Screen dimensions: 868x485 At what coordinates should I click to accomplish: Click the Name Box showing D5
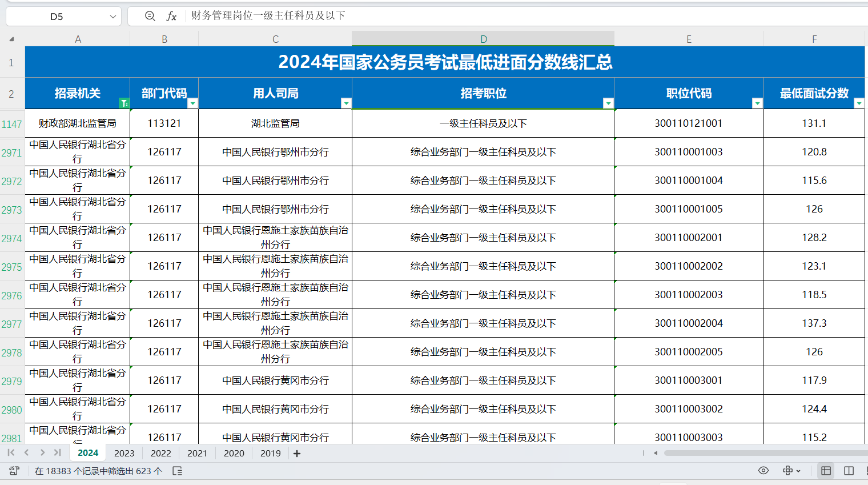pyautogui.click(x=57, y=17)
